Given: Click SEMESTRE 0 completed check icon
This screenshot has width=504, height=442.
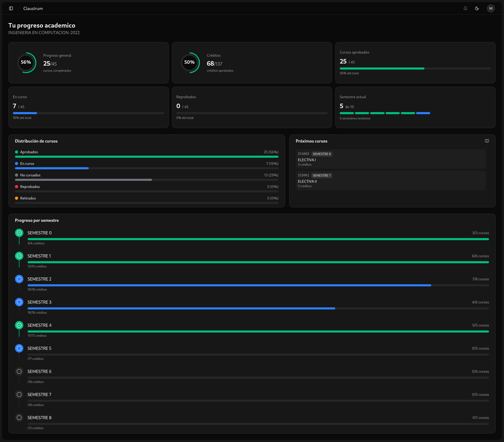Looking at the screenshot, I should [19, 233].
